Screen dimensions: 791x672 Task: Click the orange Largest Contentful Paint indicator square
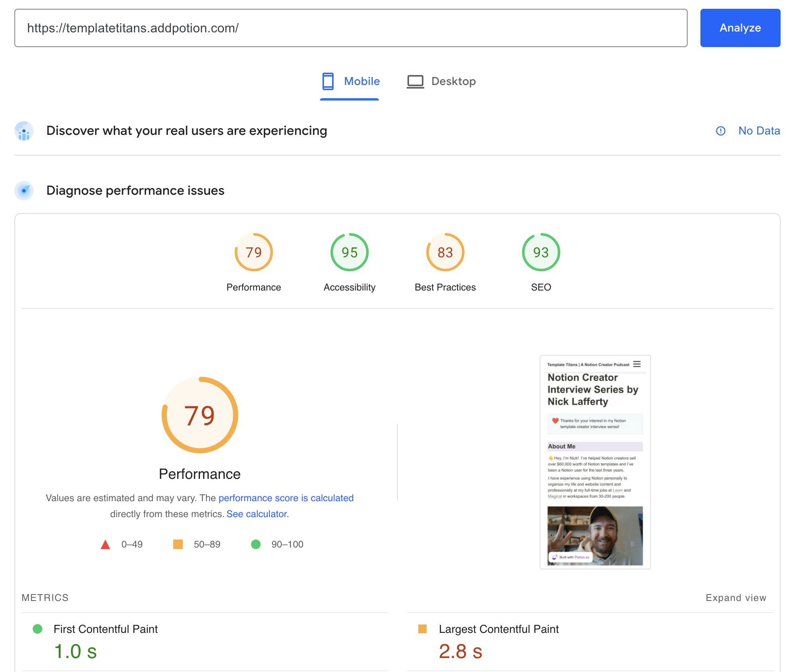coord(423,629)
